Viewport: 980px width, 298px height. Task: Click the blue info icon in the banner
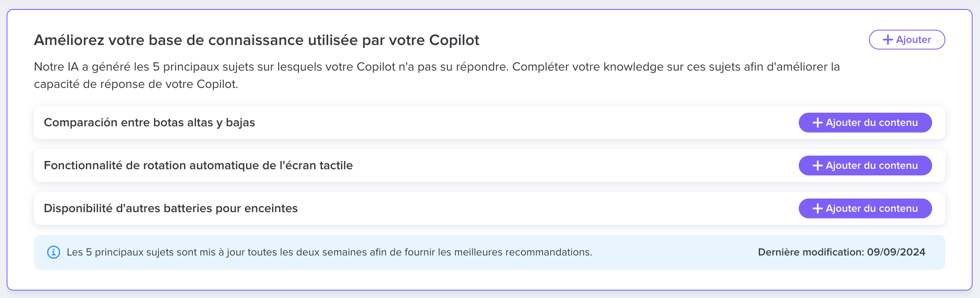click(54, 252)
